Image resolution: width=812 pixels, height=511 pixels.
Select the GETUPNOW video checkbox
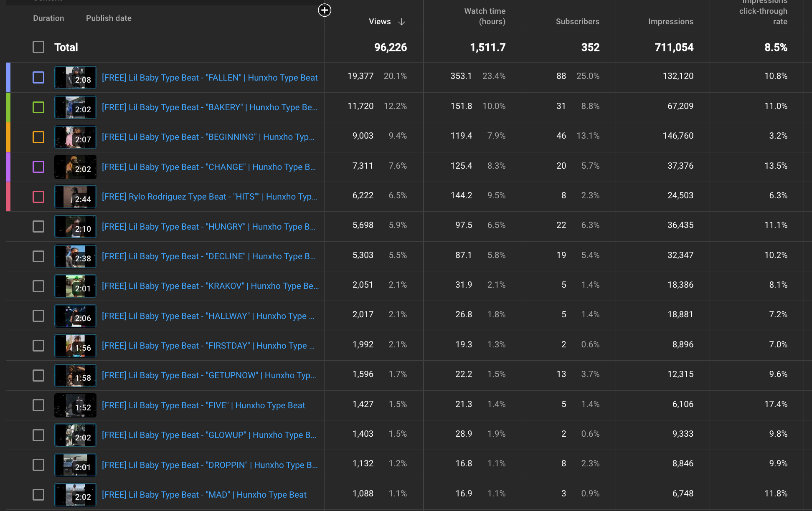pyautogui.click(x=38, y=375)
